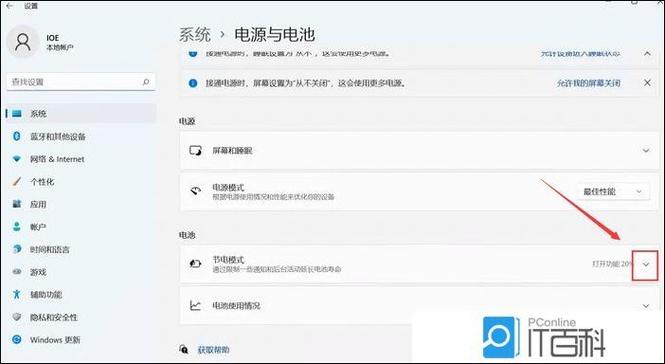
Task: Expand the 电池使用情况 section chevron
Action: (646, 306)
